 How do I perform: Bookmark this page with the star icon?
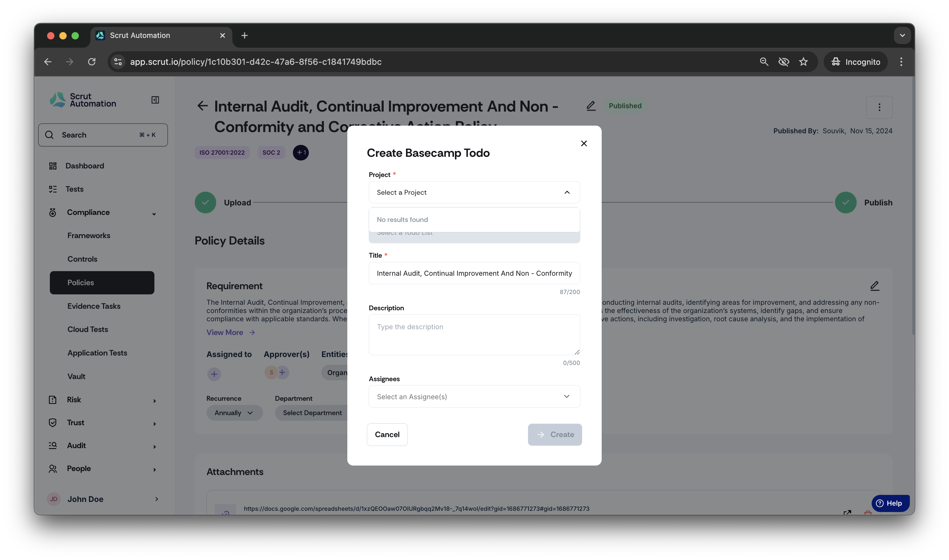click(803, 62)
